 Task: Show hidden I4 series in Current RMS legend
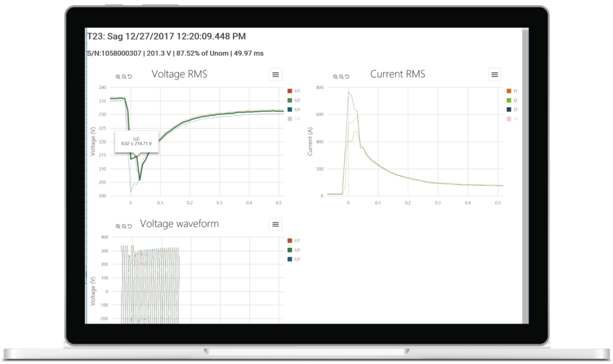pos(512,119)
